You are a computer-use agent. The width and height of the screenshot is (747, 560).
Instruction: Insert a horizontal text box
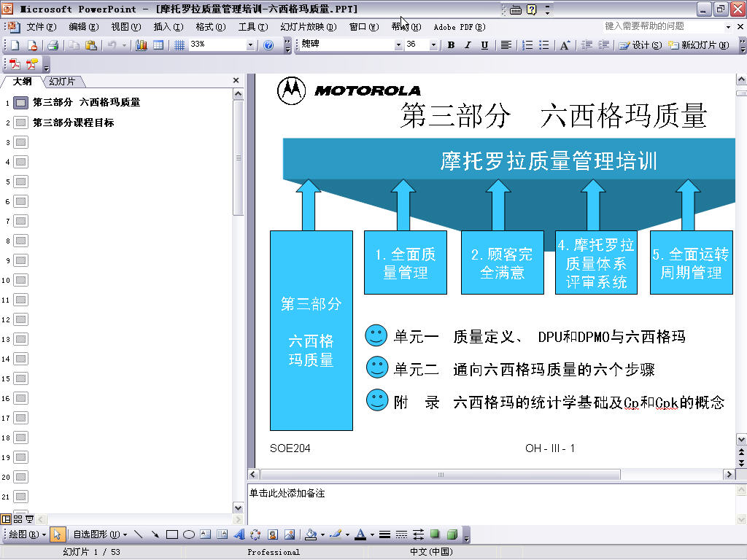click(205, 534)
